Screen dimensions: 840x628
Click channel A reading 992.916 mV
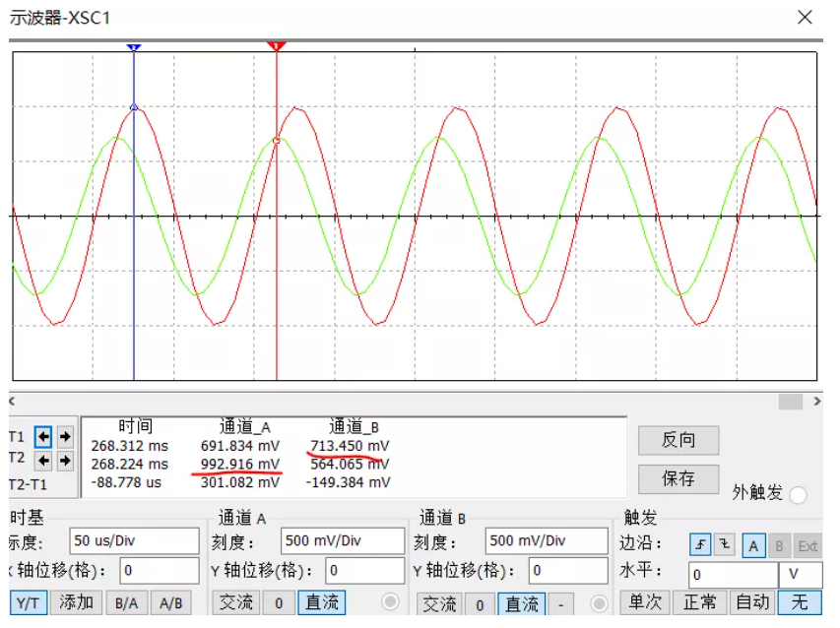tap(240, 465)
